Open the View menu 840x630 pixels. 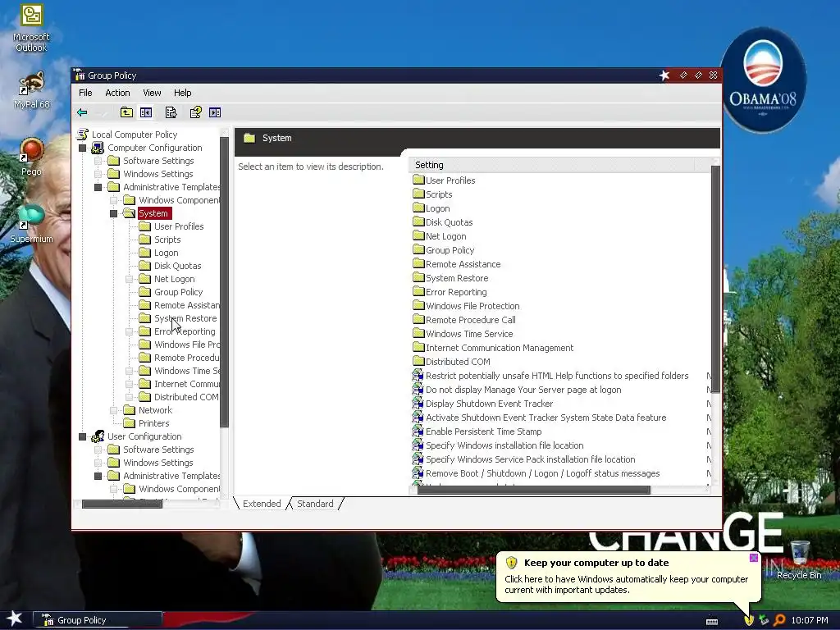(152, 93)
